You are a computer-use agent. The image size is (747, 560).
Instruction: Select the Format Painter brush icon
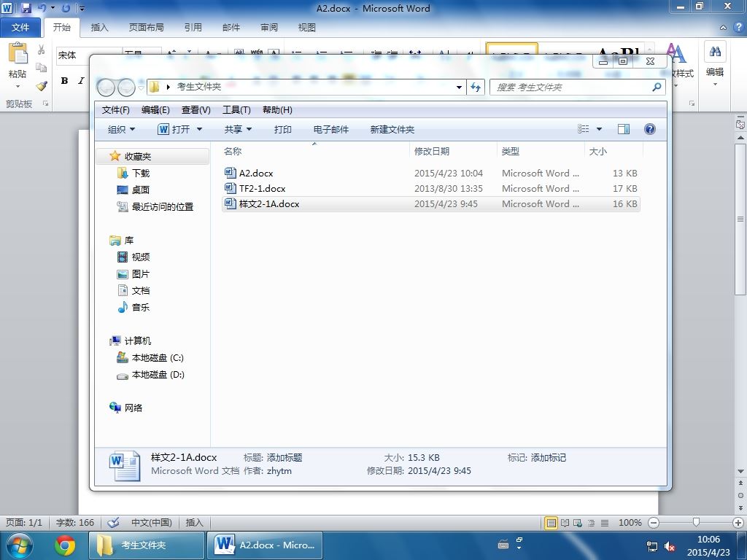pyautogui.click(x=42, y=86)
